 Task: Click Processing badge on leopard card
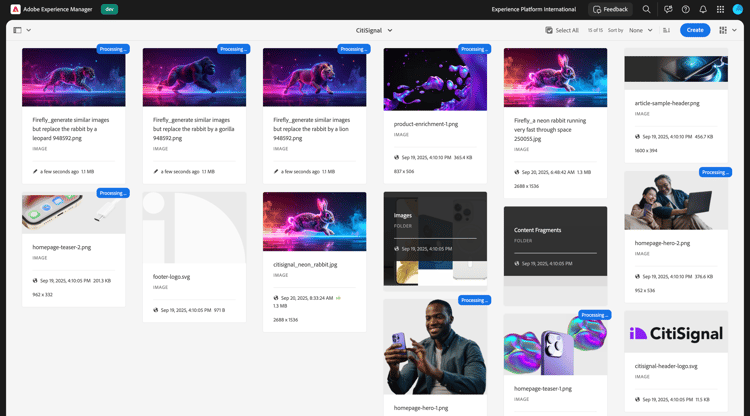(x=113, y=49)
